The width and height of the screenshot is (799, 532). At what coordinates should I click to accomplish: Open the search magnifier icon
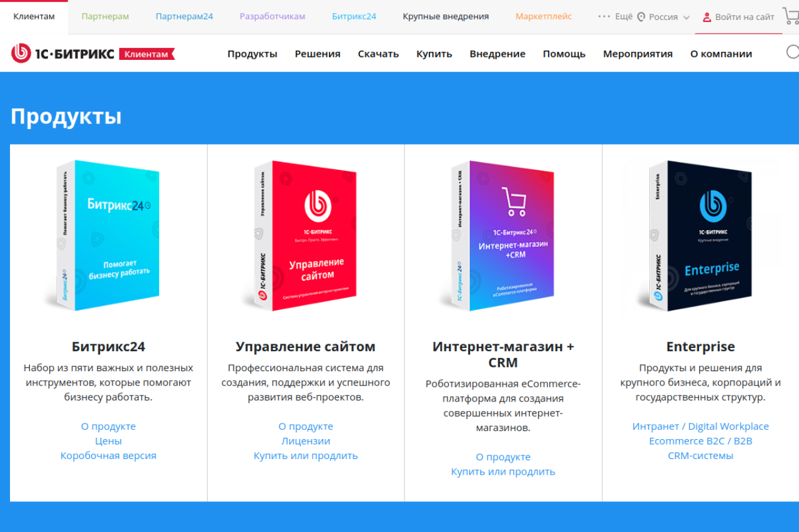coord(793,52)
